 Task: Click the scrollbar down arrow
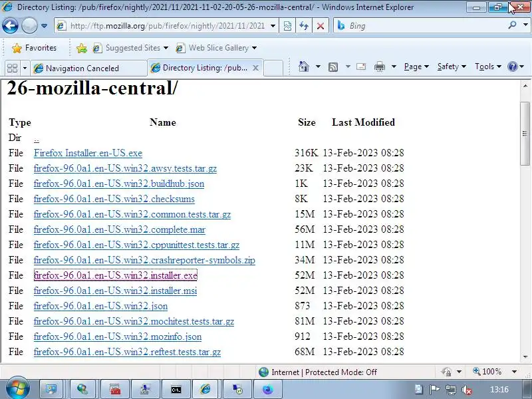pos(525,356)
